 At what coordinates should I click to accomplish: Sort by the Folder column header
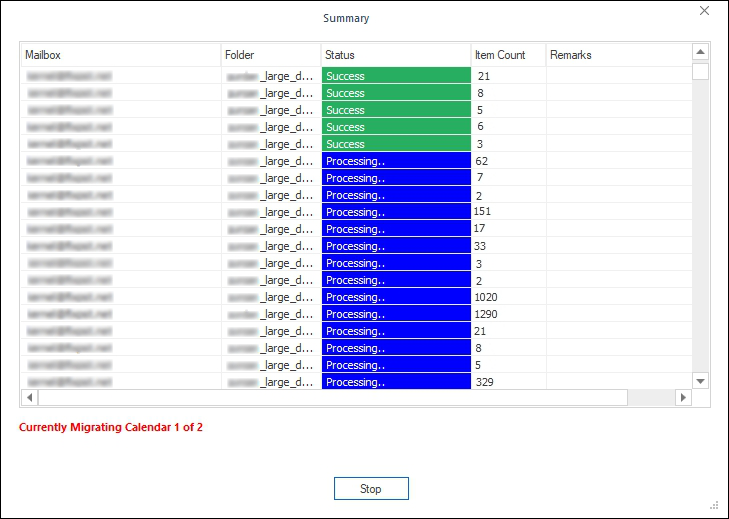point(271,55)
